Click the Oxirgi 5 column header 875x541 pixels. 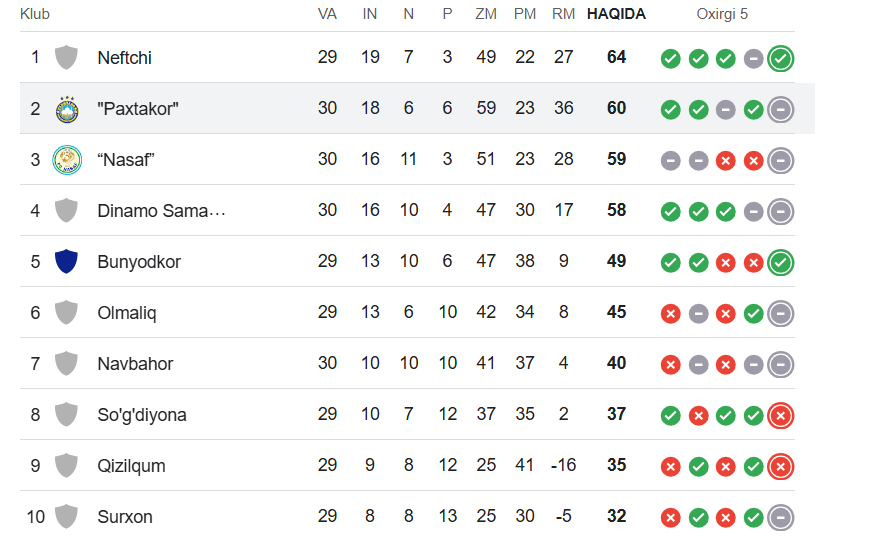pyautogui.click(x=722, y=14)
